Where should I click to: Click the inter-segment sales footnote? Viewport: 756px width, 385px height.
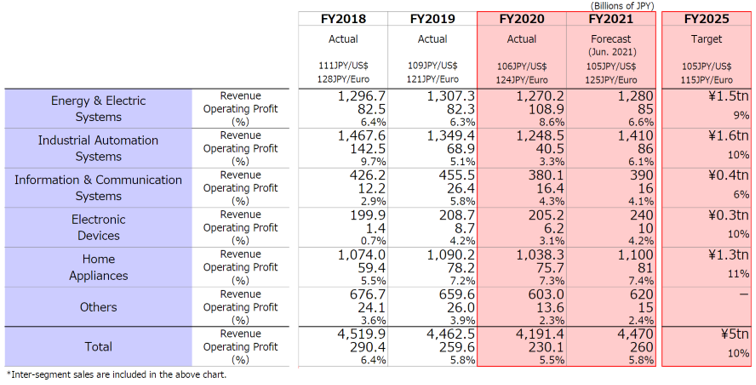pyautogui.click(x=116, y=373)
